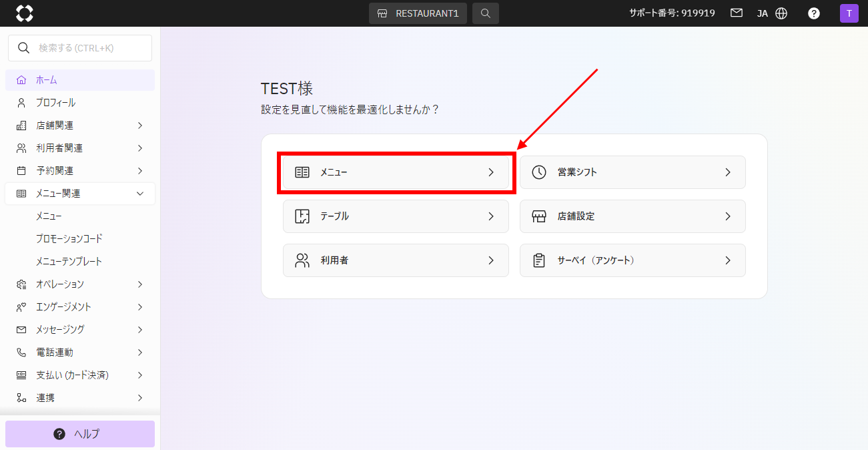The width and height of the screenshot is (868, 450).
Task: Select プロフィール in the sidebar
Action: [56, 103]
